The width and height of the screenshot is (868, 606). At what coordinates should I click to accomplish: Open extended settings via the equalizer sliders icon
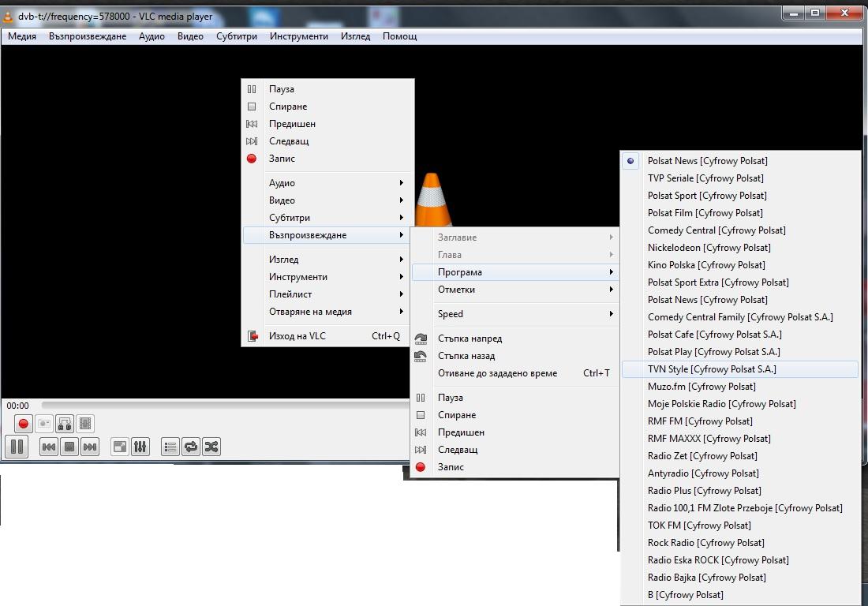click(140, 447)
